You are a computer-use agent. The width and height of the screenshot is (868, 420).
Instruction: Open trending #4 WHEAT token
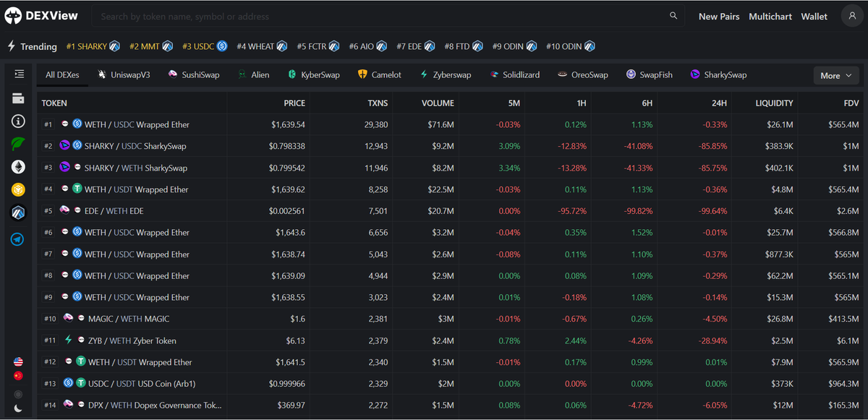point(262,46)
